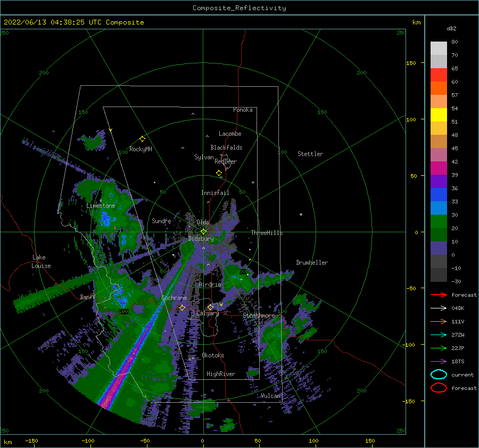Click the Composite_Reflectivity title

[240, 8]
